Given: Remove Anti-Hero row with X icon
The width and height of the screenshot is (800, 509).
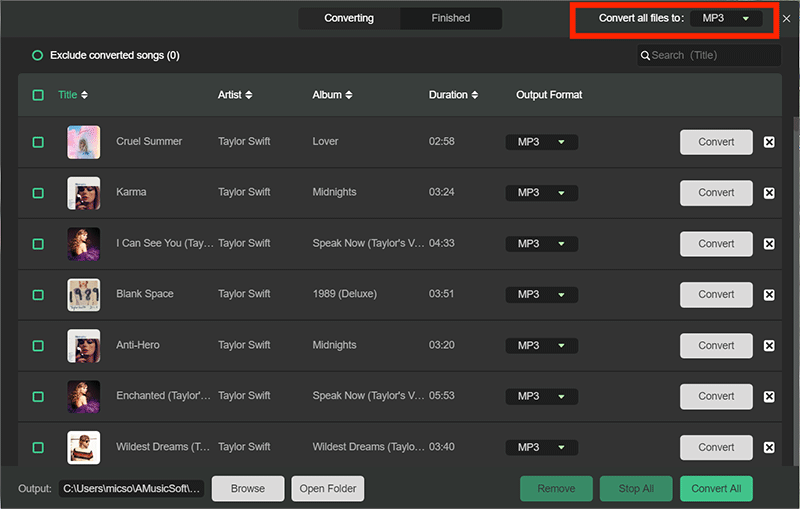Looking at the screenshot, I should pos(769,346).
